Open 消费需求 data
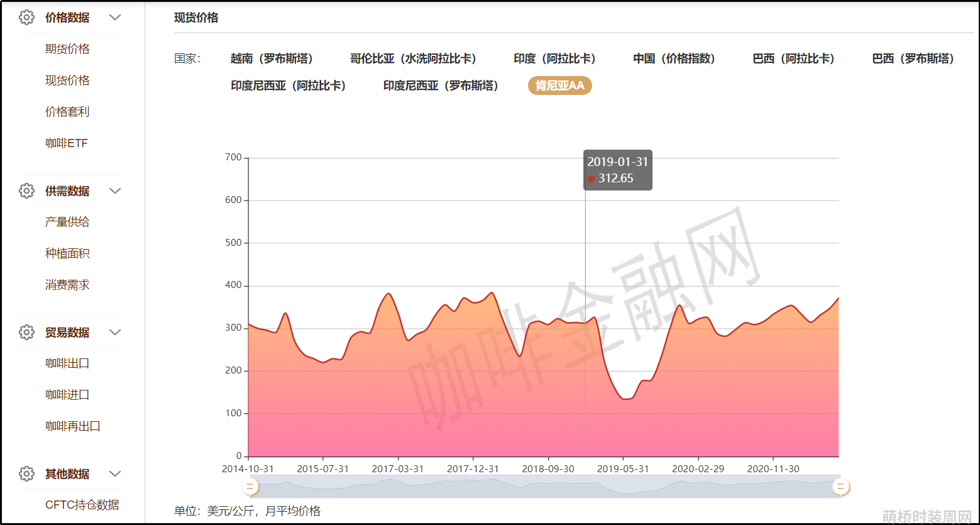 click(x=67, y=285)
